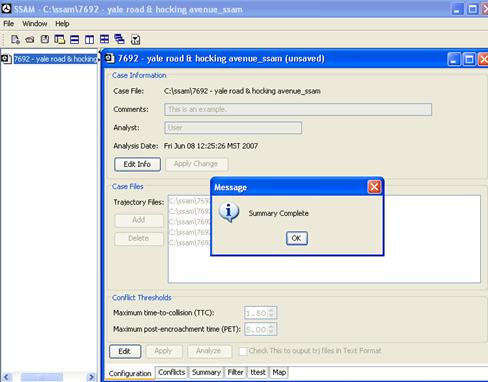Switch to the Filter tab

pos(235,372)
